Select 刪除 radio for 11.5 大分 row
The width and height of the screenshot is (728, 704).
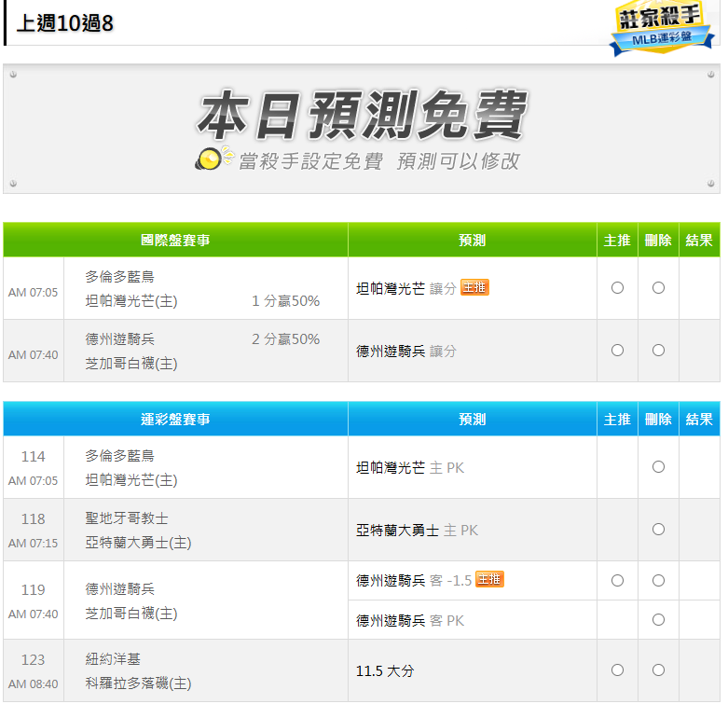point(658,670)
